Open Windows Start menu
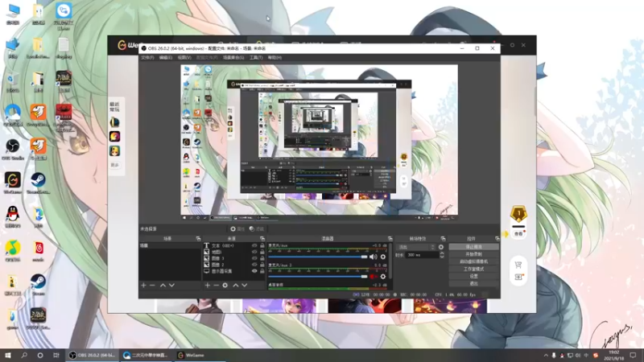This screenshot has height=362, width=644. click(x=8, y=356)
